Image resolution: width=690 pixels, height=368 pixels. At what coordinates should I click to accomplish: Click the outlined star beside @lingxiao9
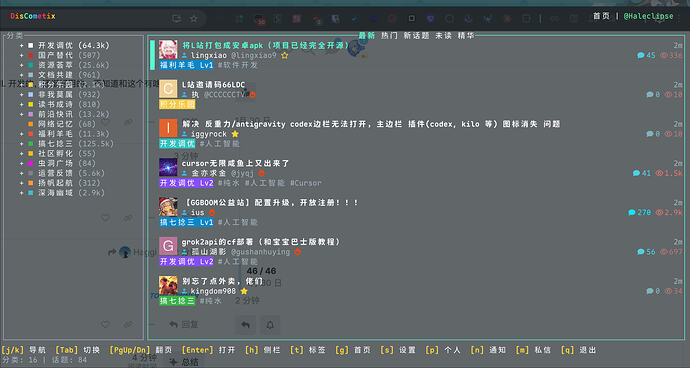285,55
